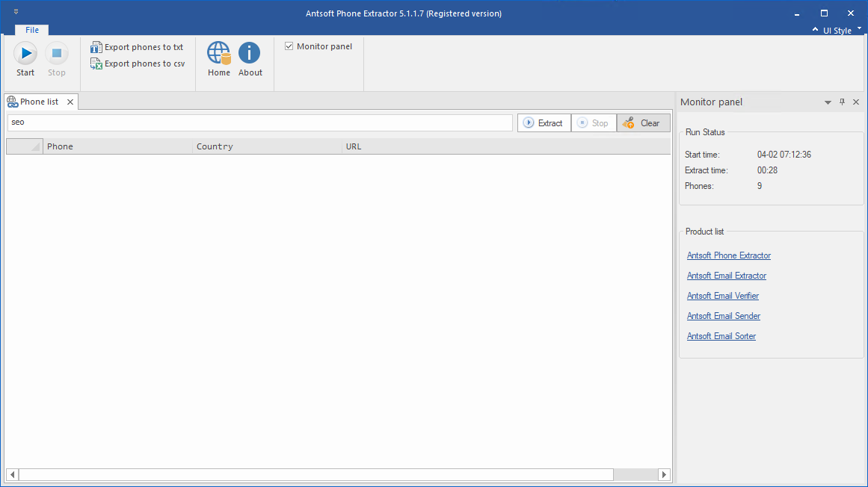Open the Antsoft Email Extractor link

(726, 276)
